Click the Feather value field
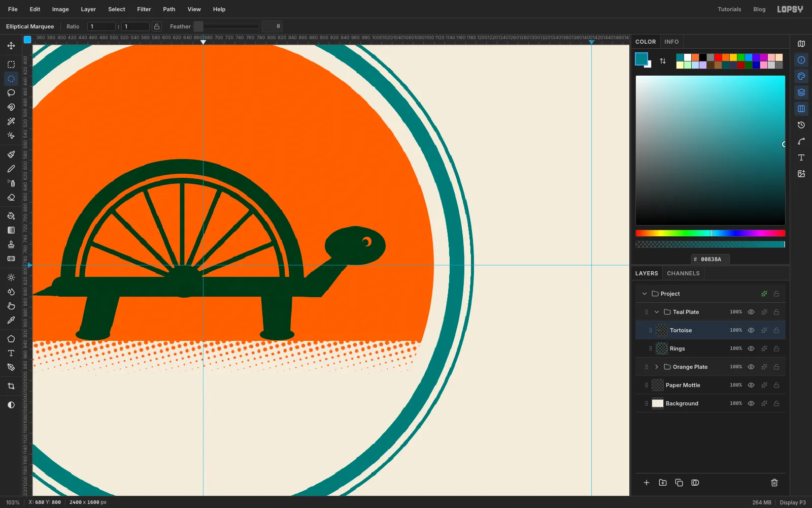Image resolution: width=812 pixels, height=508 pixels. (272, 26)
